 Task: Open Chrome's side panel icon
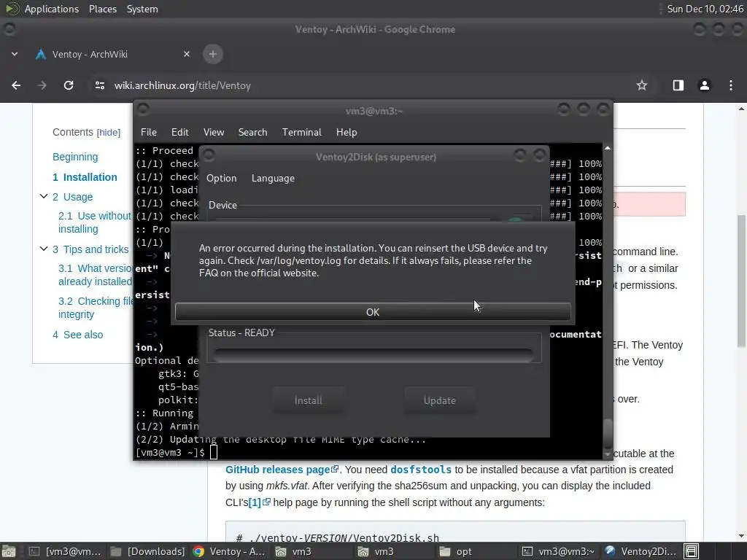coord(678,85)
